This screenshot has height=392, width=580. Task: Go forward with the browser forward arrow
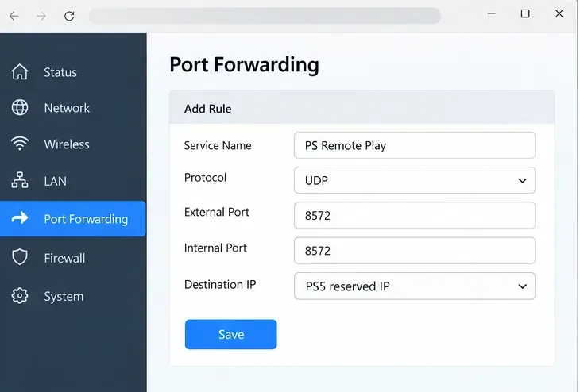41,16
